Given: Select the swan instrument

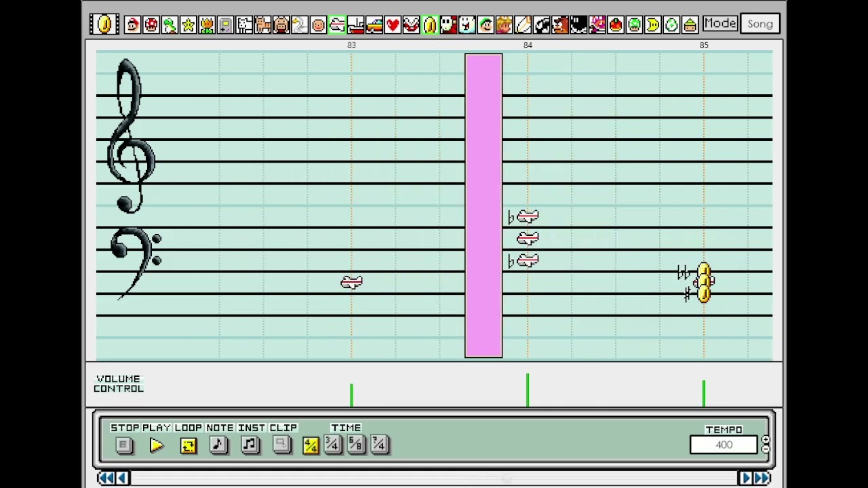Looking at the screenshot, I should (300, 25).
